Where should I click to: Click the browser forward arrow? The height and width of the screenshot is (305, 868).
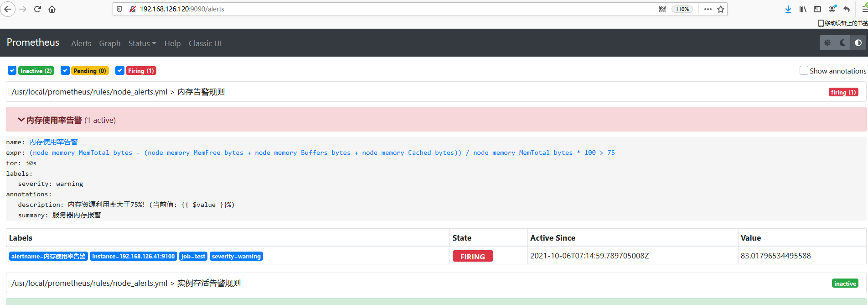[x=23, y=9]
